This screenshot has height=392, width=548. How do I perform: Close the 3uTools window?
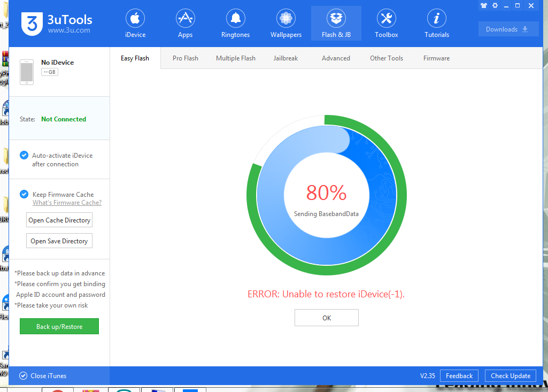click(531, 5)
